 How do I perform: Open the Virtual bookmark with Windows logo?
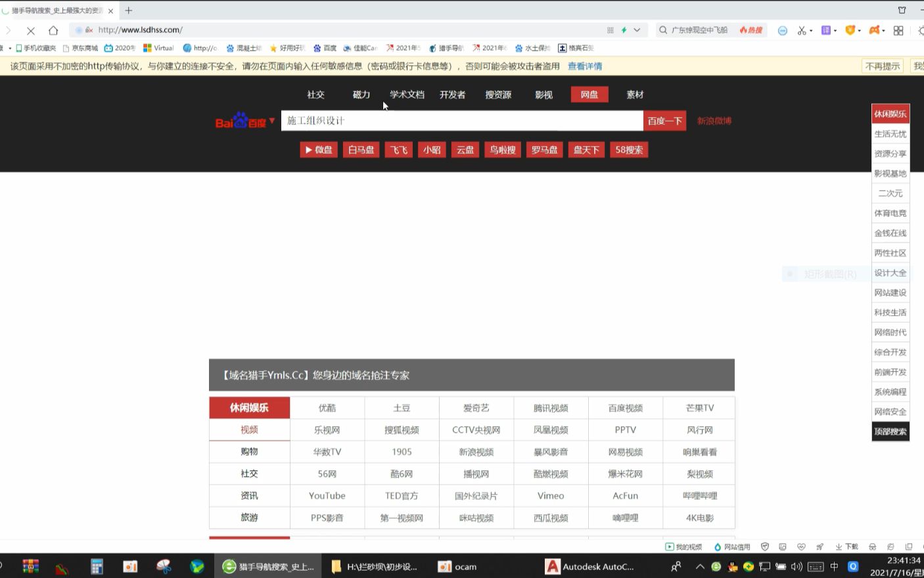(158, 48)
